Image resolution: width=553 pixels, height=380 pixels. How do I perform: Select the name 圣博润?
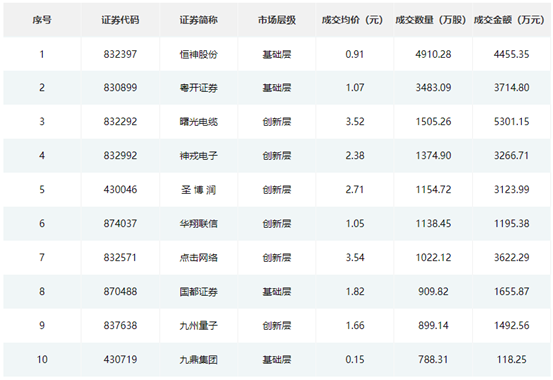coord(199,190)
